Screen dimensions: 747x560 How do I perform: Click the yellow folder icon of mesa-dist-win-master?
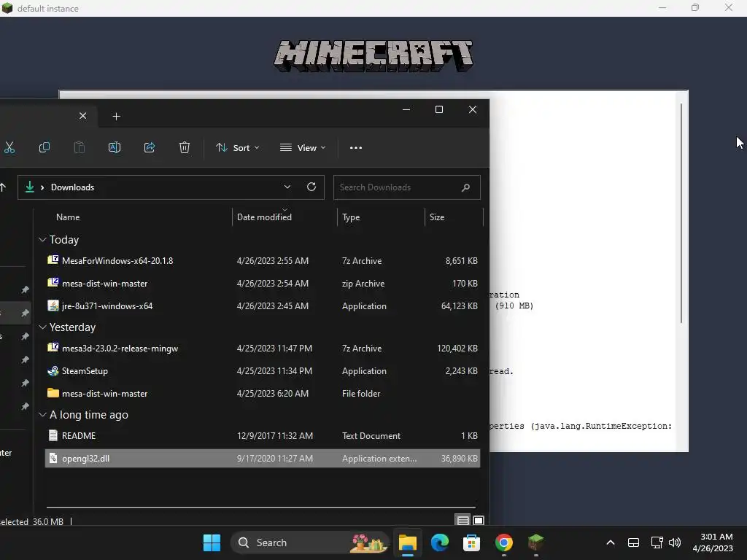pyautogui.click(x=53, y=393)
